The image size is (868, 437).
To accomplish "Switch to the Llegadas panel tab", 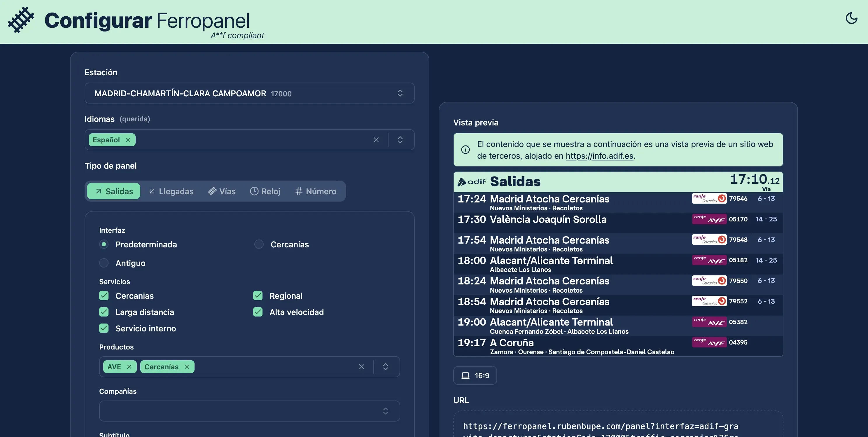I will [171, 191].
